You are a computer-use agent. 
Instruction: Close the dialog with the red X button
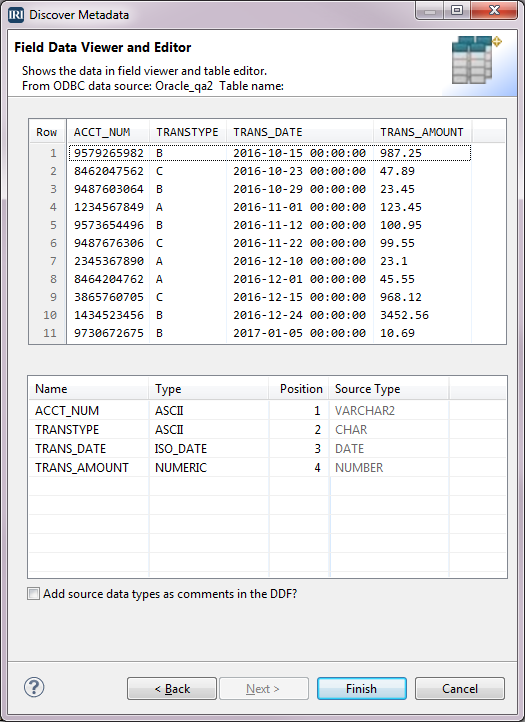click(x=494, y=10)
